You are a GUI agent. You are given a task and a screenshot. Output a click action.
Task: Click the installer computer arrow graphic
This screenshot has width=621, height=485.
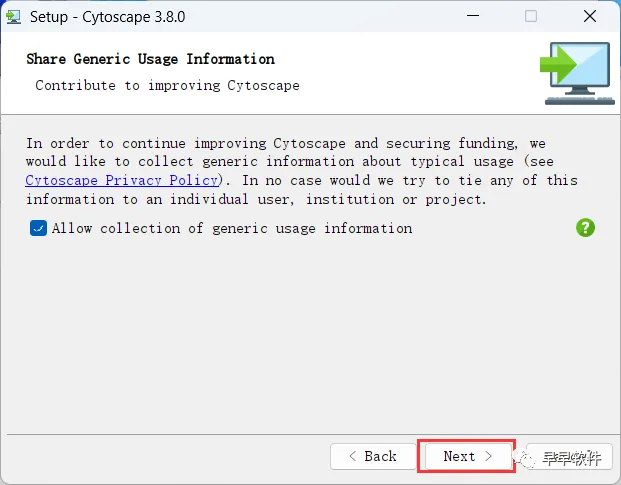pos(577,73)
